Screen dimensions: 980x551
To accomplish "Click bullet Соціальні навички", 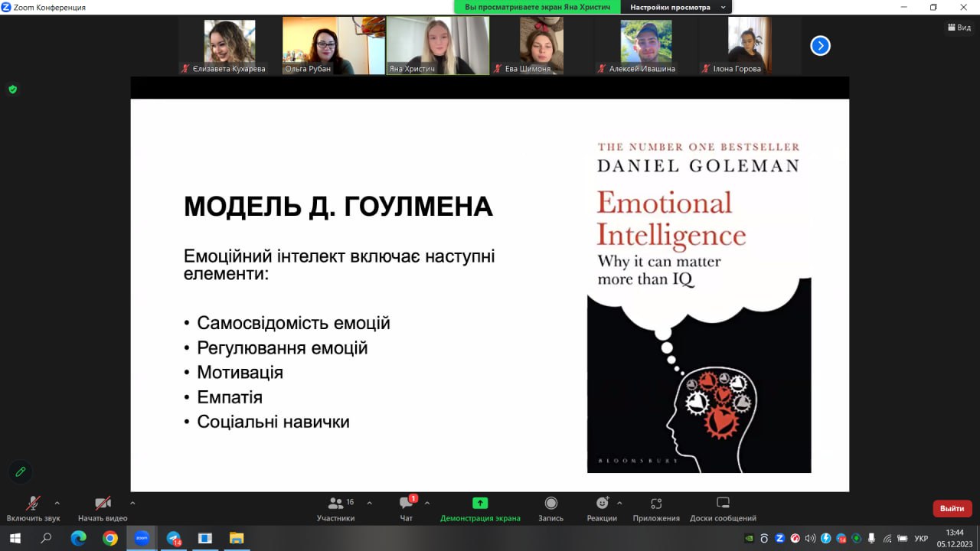I will (x=273, y=422).
